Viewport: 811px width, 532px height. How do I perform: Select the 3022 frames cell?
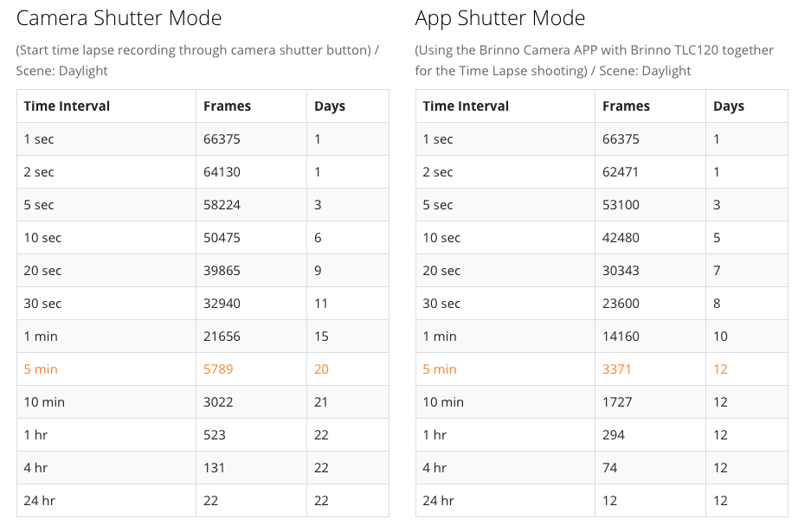[x=218, y=402]
